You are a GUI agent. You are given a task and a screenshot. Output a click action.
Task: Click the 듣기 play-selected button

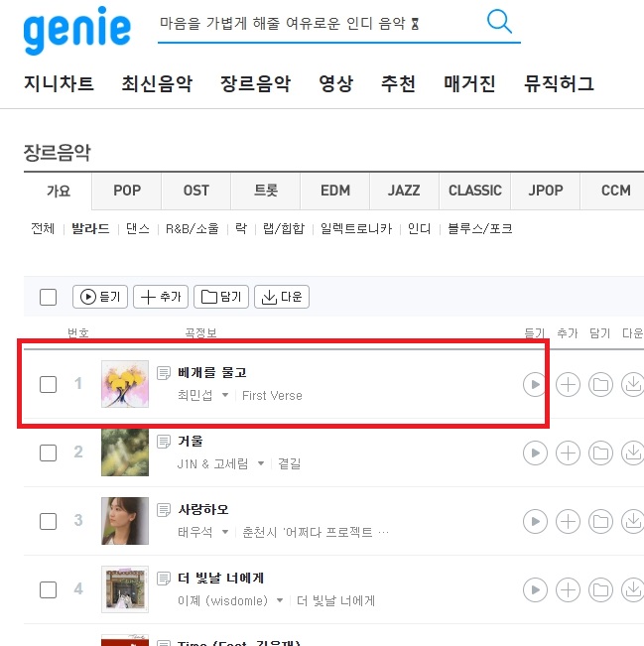tap(100, 297)
